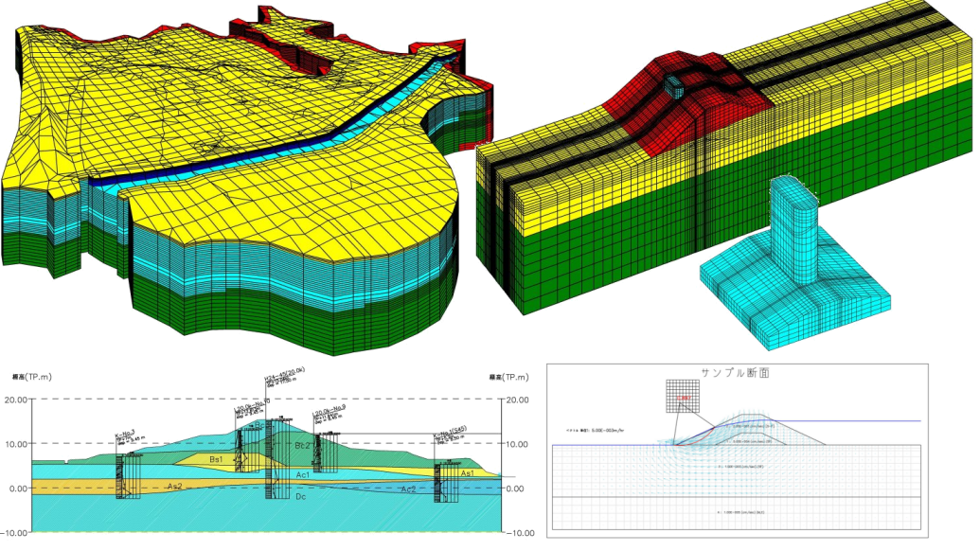Select the Ac1 layer label

click(x=303, y=473)
